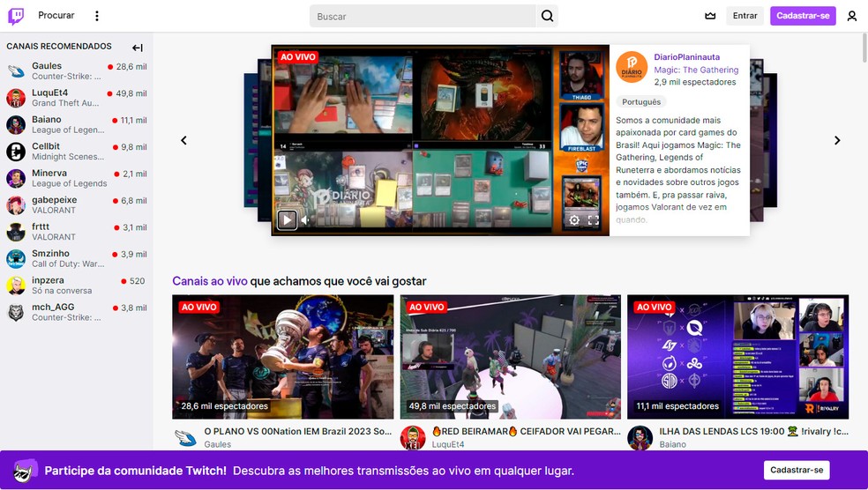868x490 pixels.
Task: Click the Minerva avatar in the sidebar
Action: point(16,178)
